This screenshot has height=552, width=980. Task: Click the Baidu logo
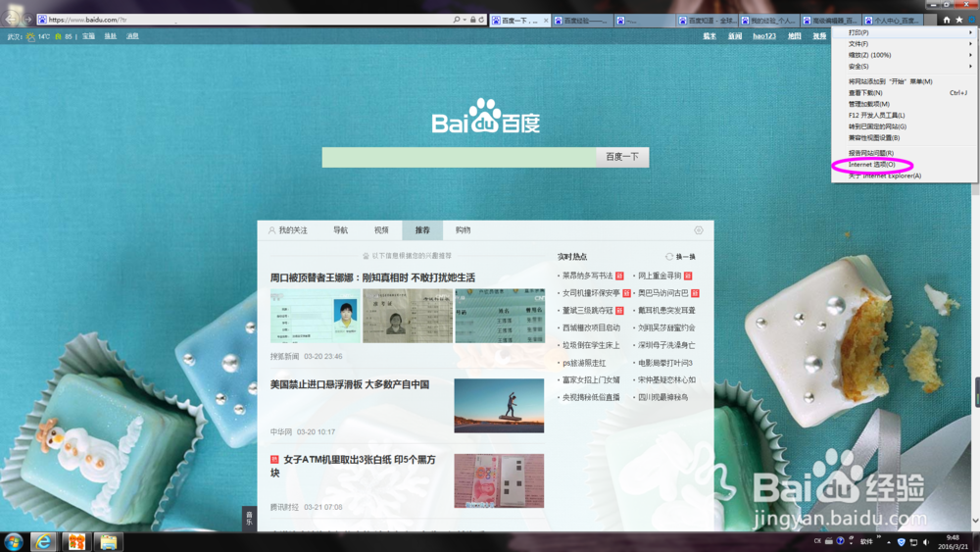coord(486,117)
